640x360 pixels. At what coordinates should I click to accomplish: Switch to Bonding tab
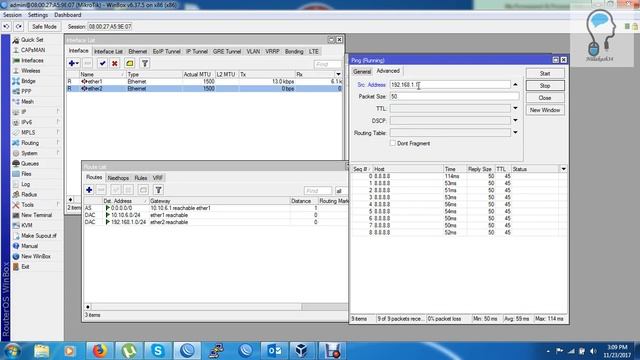point(294,51)
